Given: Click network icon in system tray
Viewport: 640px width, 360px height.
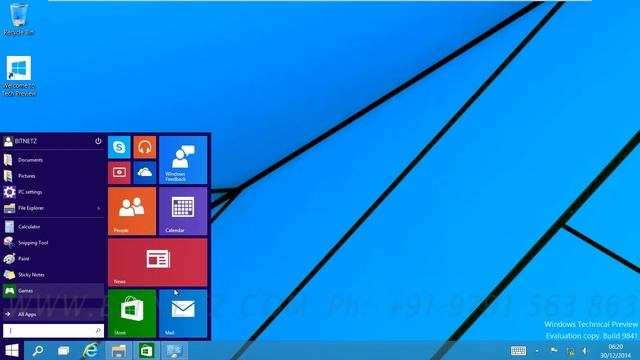Looking at the screenshot, I should 571,351.
